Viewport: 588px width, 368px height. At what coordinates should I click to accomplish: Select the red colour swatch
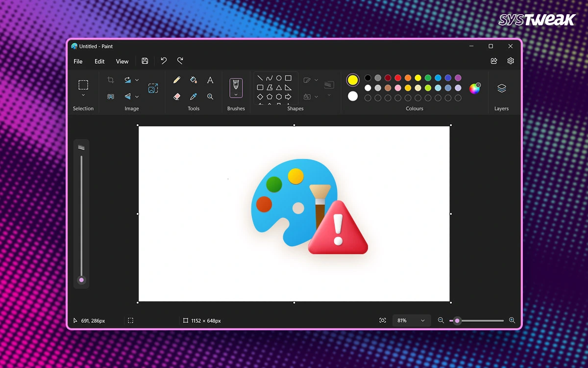tap(397, 78)
